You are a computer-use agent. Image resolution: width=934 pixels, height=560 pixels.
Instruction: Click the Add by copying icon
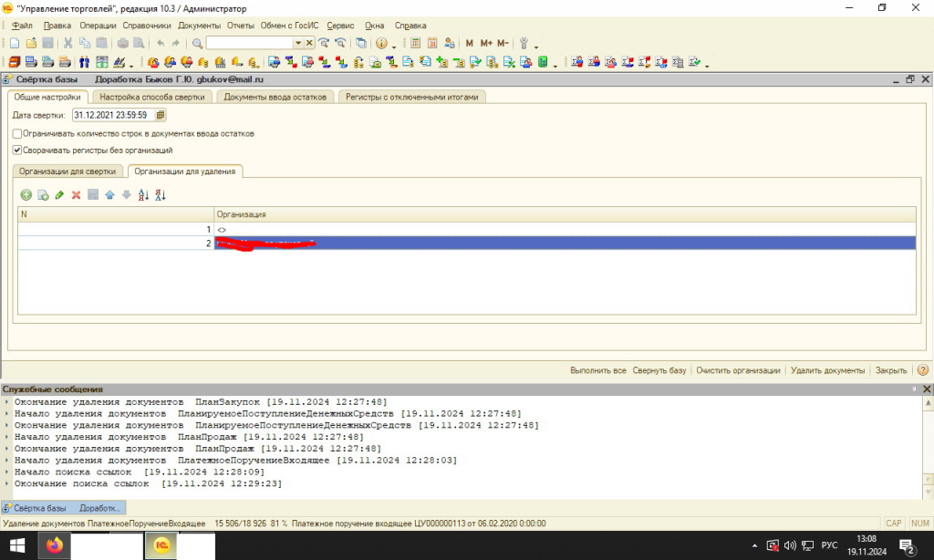(43, 195)
